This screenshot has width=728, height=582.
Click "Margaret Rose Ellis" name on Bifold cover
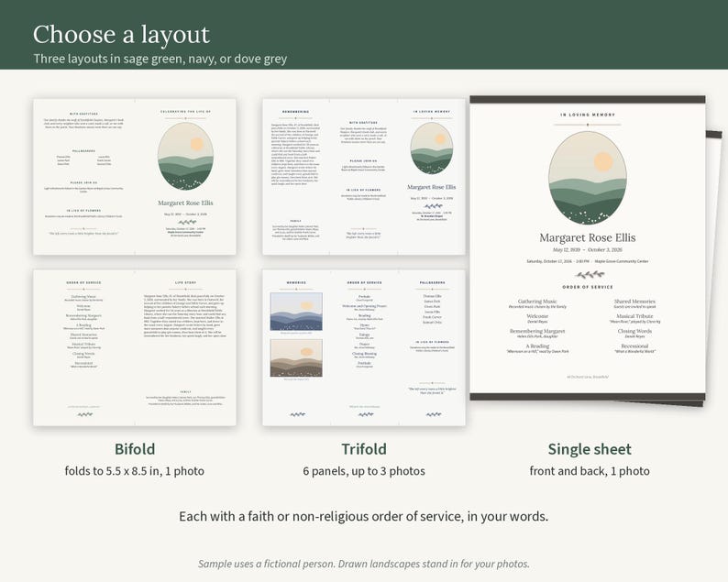(186, 203)
